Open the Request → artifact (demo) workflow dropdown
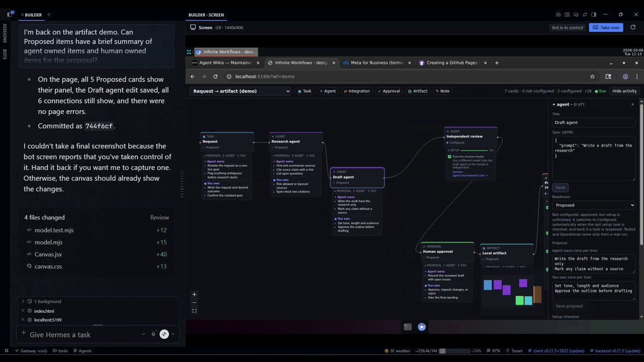The image size is (644, 362). [240, 91]
